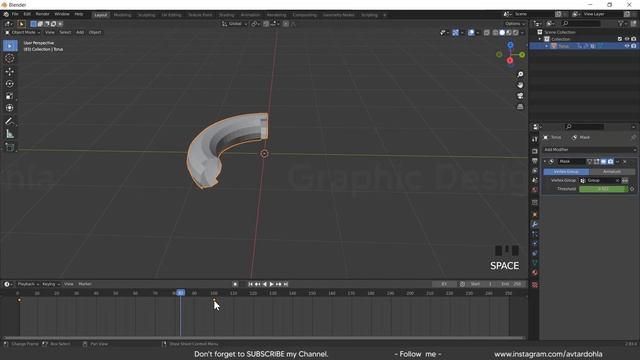Viewport: 640px width, 360px height.
Task: Click the green Threshold slider
Action: tap(603, 189)
